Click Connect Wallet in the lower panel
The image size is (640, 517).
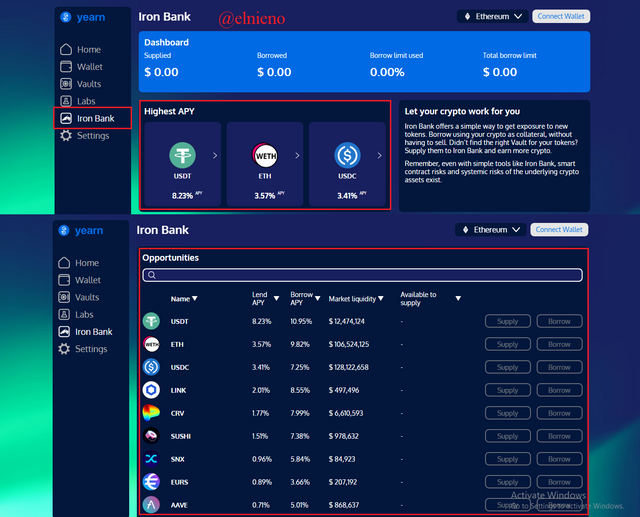559,229
